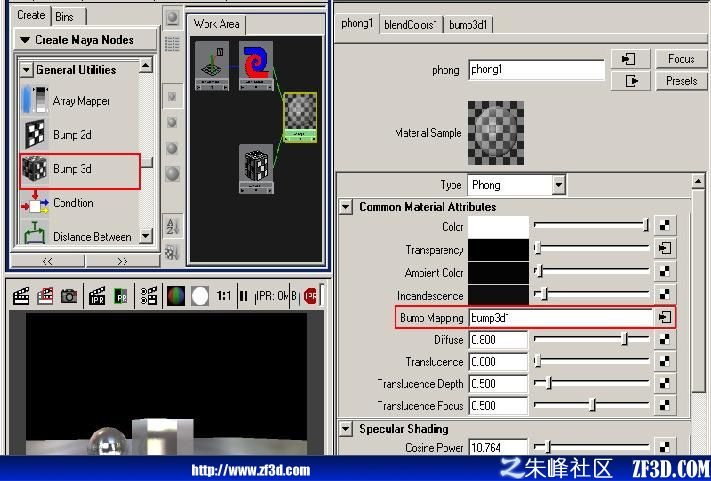Open render settings from the Render View toolbar

pos(149,296)
